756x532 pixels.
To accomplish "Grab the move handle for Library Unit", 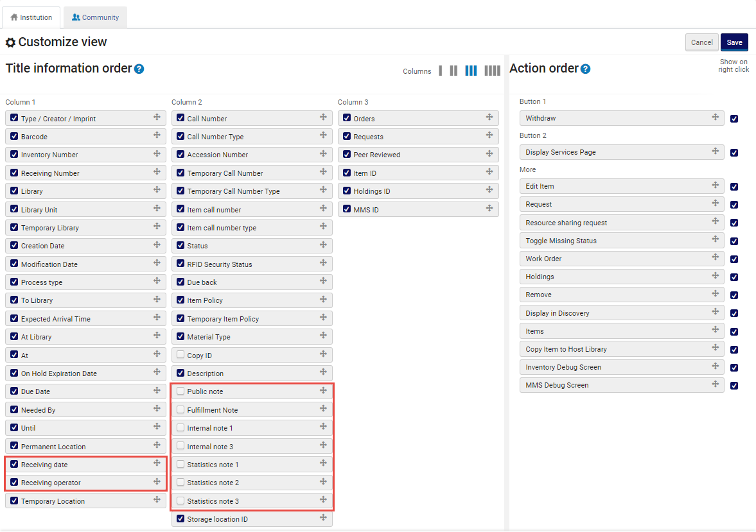I will pyautogui.click(x=157, y=208).
